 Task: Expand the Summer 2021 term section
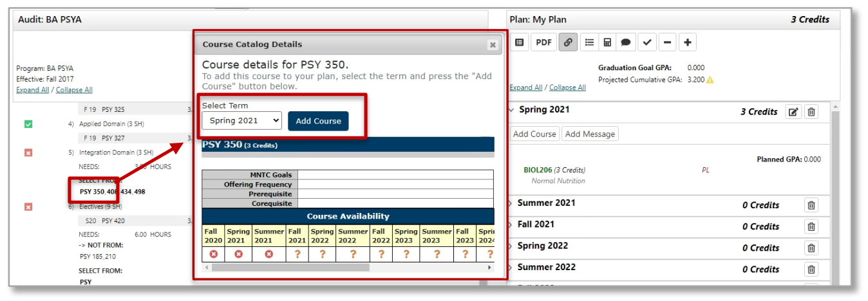tap(511, 203)
